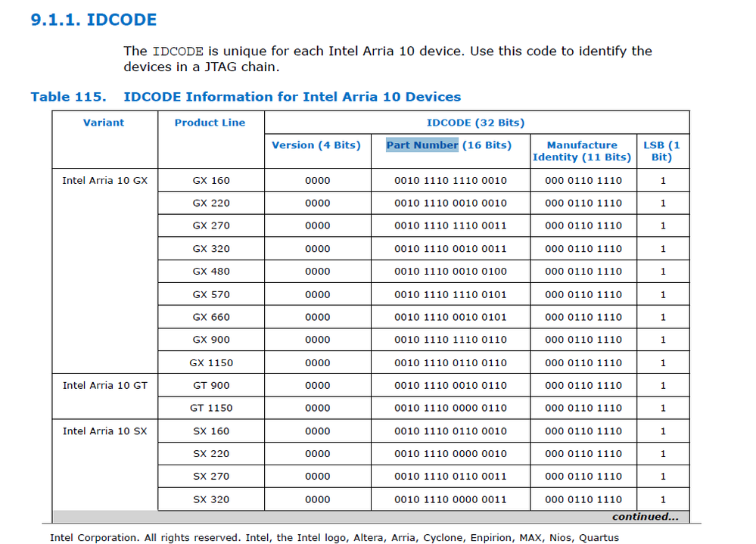Click the highlighted 'Part Number' header text
The height and width of the screenshot is (544, 756).
pos(422,145)
